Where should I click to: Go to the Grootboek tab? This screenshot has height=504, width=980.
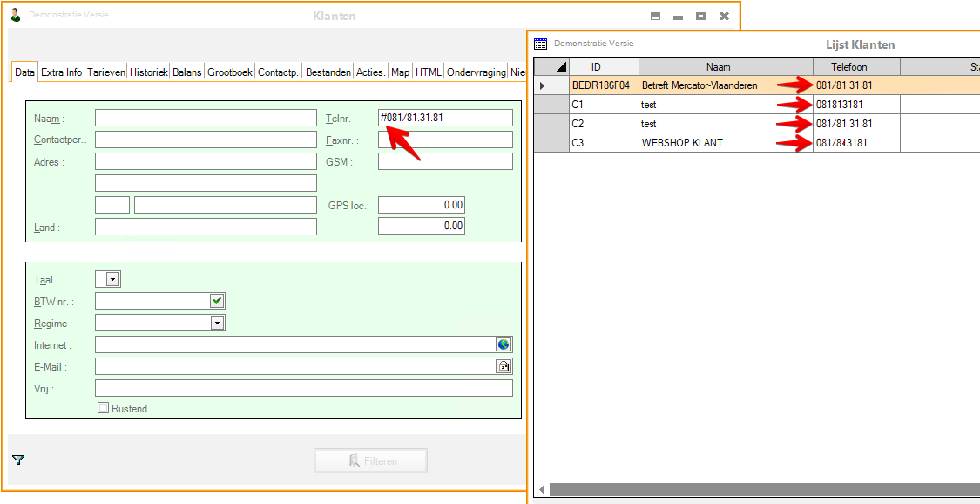pos(229,72)
